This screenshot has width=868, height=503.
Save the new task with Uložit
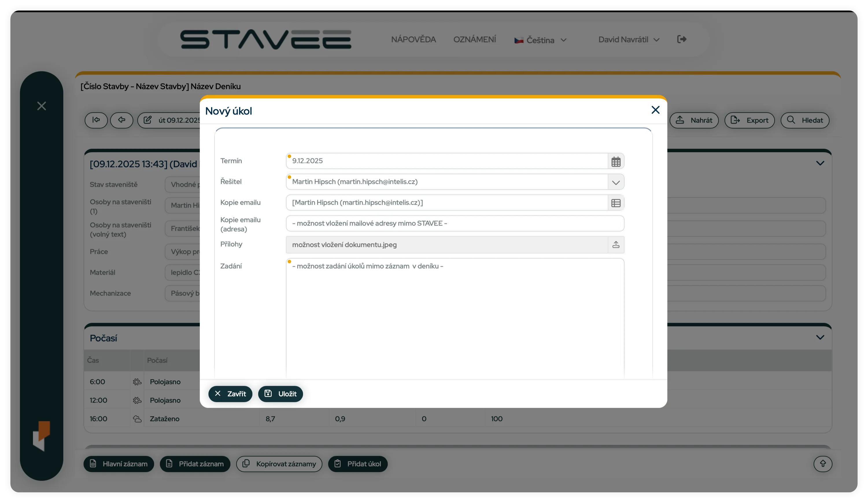(x=280, y=394)
